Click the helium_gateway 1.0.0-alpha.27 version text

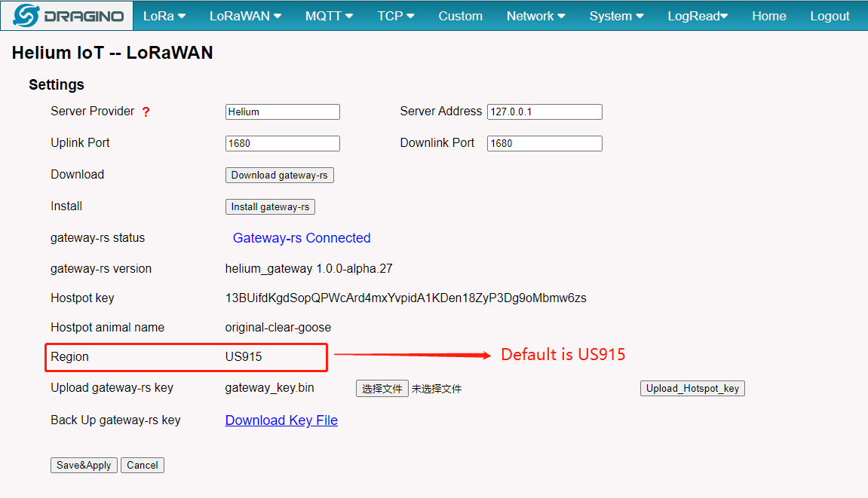(x=309, y=268)
